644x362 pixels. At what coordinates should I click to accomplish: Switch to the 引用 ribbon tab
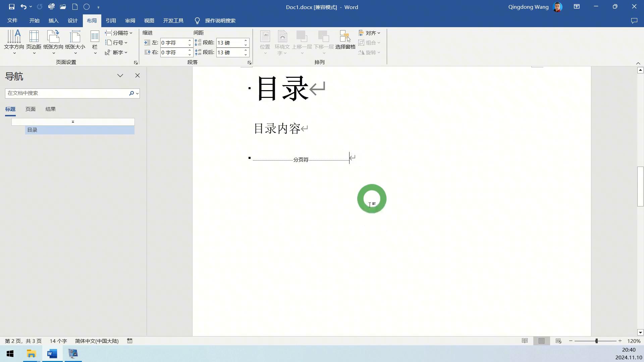[x=111, y=20]
